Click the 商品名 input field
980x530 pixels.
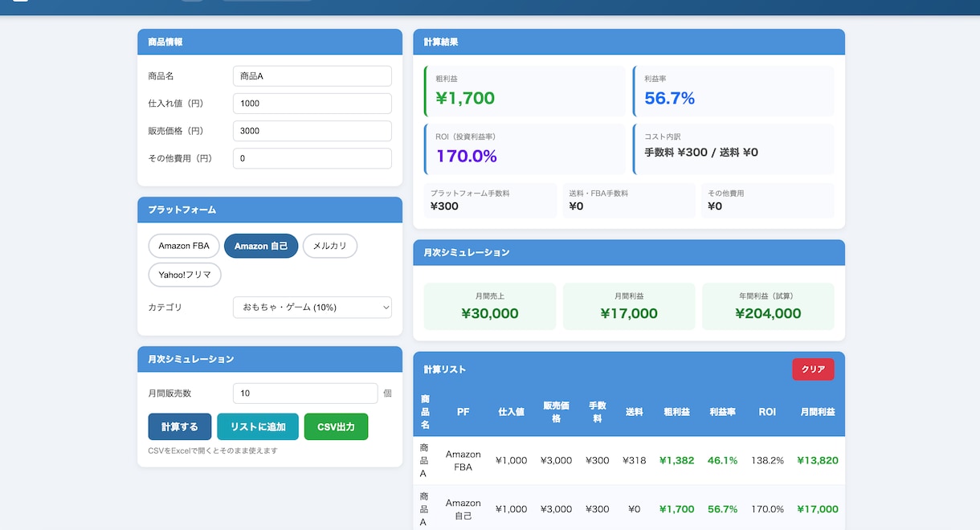[312, 76]
